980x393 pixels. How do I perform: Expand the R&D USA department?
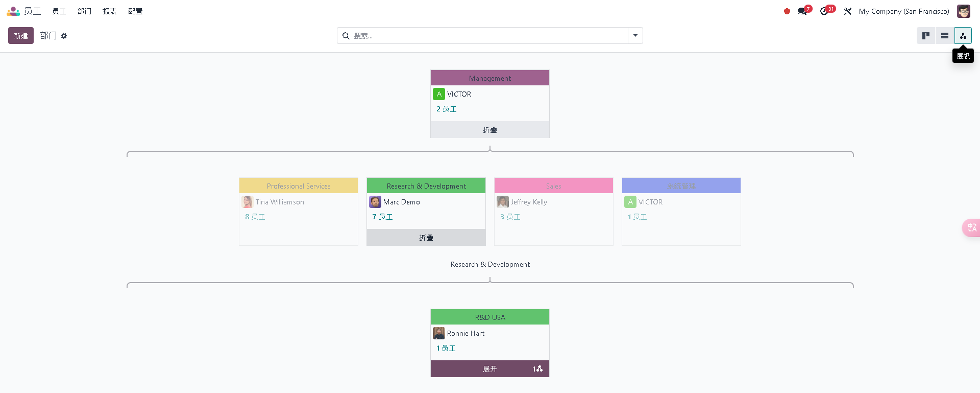pos(489,369)
